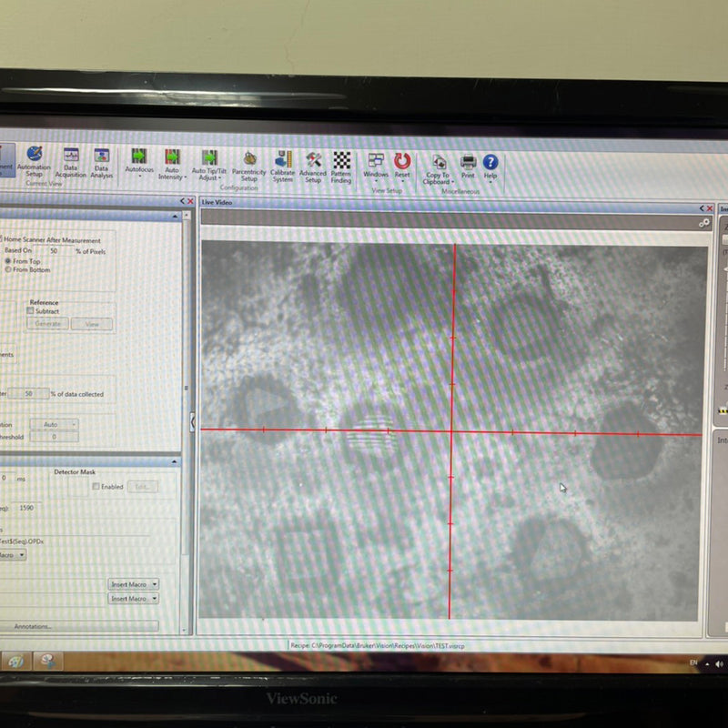This screenshot has height=728, width=728.
Task: Click the left panel collapse handle
Action: pyautogui.click(x=192, y=422)
